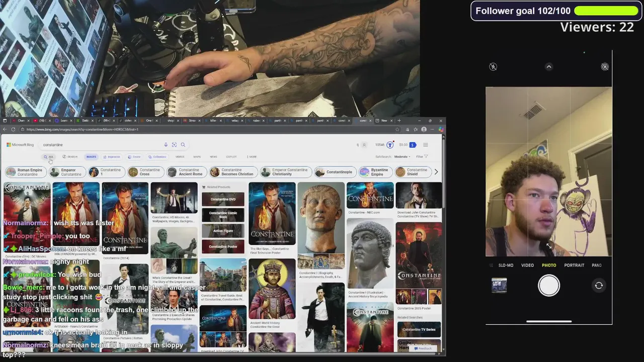Switch to the ALL search tab
The image size is (644, 362).
pos(48,157)
